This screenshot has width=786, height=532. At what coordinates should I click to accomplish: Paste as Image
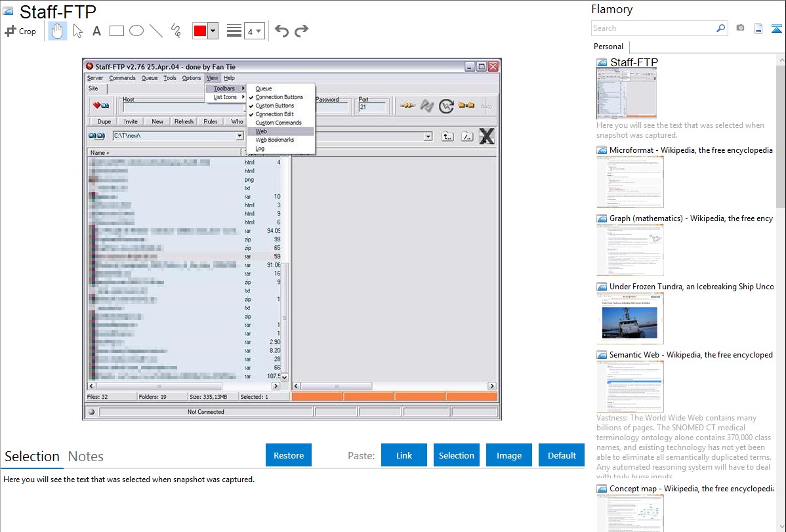509,455
